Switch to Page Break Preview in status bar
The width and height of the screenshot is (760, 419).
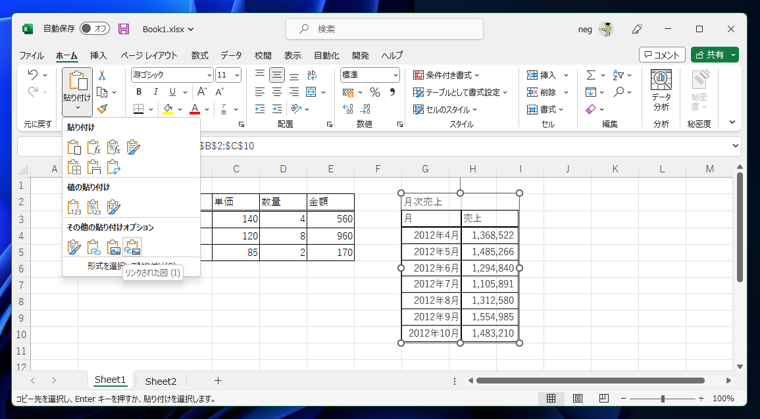603,399
